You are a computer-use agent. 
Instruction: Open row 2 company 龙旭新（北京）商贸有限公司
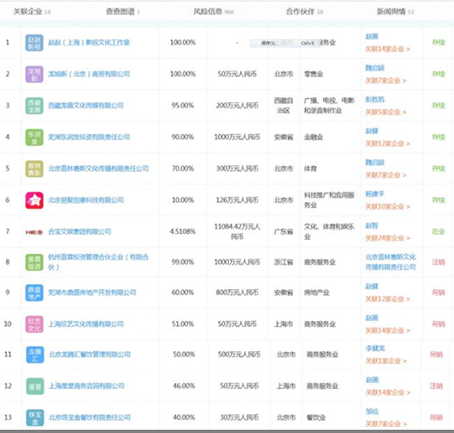pos(89,74)
